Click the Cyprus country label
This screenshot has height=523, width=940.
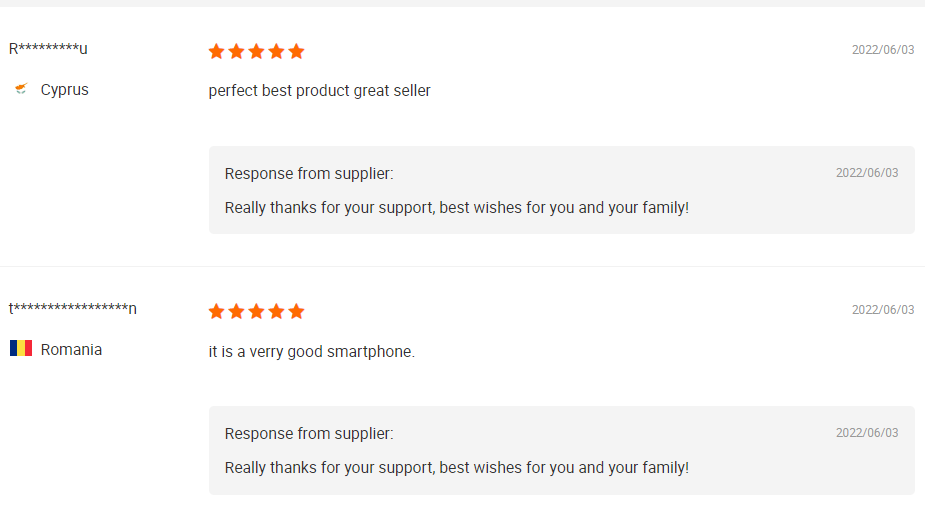coord(65,90)
